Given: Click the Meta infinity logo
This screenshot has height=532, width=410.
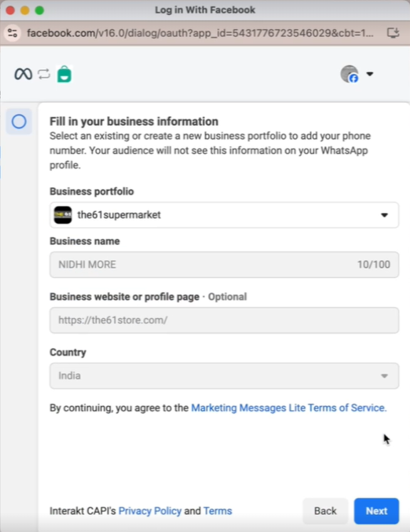Looking at the screenshot, I should (x=23, y=74).
